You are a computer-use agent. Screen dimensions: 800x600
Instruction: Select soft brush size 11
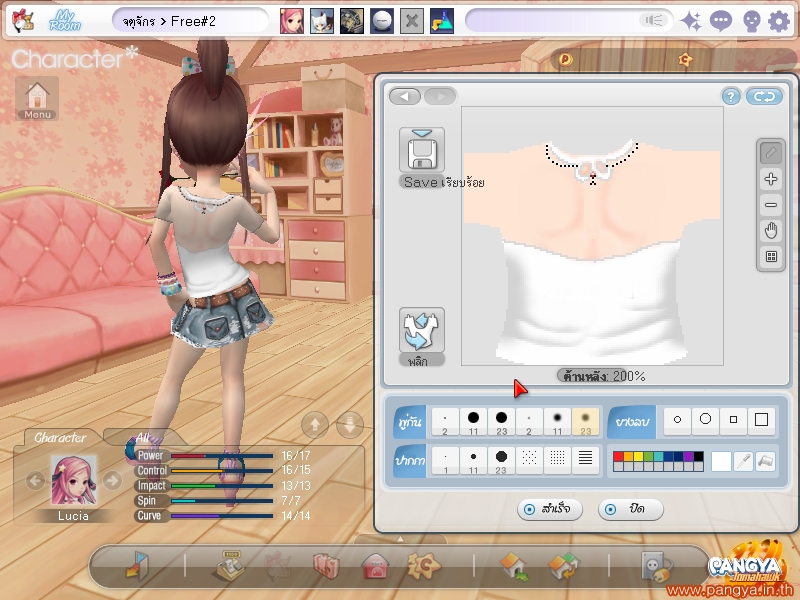(x=557, y=421)
